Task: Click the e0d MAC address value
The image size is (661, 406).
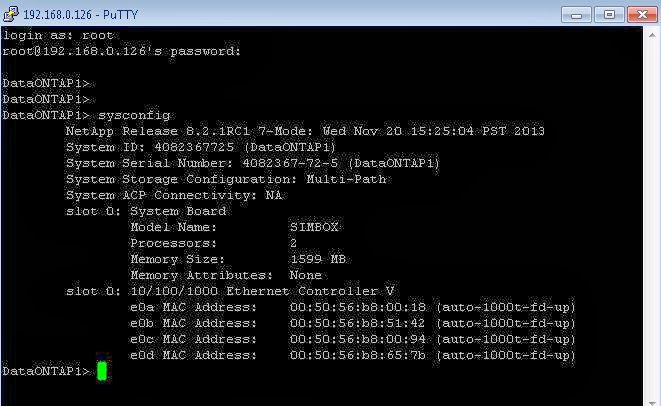Action: tap(357, 355)
